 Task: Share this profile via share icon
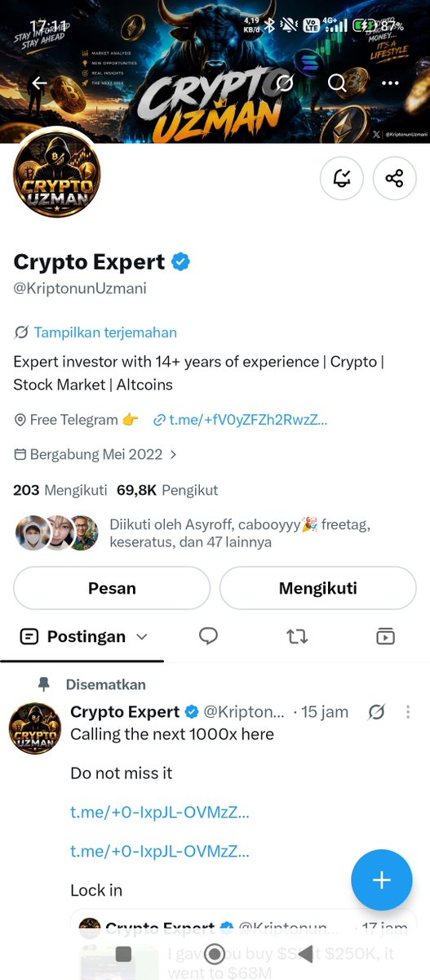(x=394, y=178)
